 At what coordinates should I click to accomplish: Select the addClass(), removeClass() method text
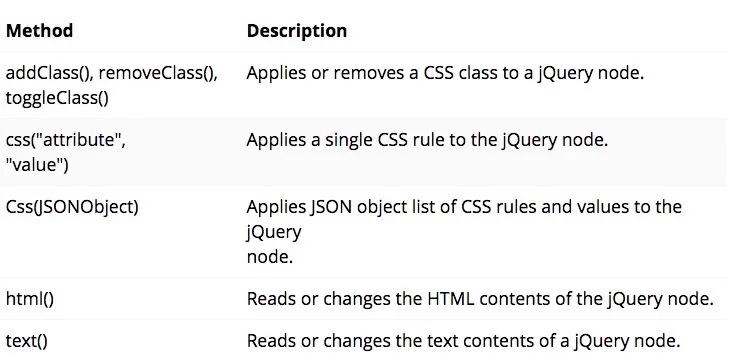point(111,73)
